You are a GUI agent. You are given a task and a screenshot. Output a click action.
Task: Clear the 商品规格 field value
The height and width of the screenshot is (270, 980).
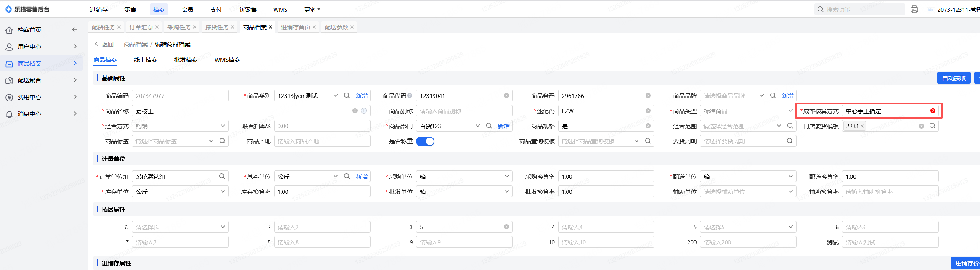pos(648,126)
